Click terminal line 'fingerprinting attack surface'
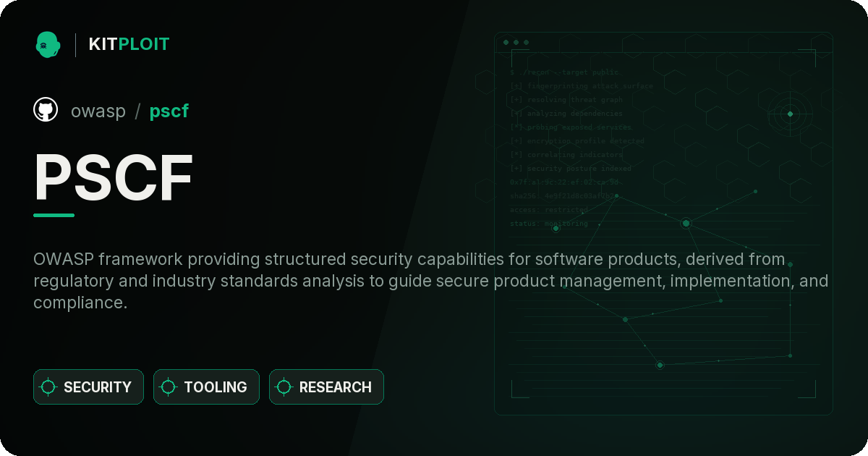Viewport: 868px width, 456px height. pyautogui.click(x=582, y=86)
